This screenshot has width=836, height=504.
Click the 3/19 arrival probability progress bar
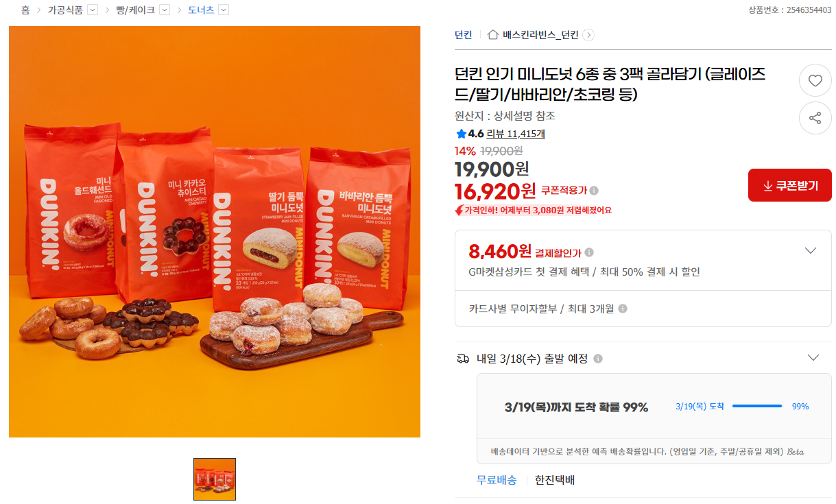tap(757, 406)
